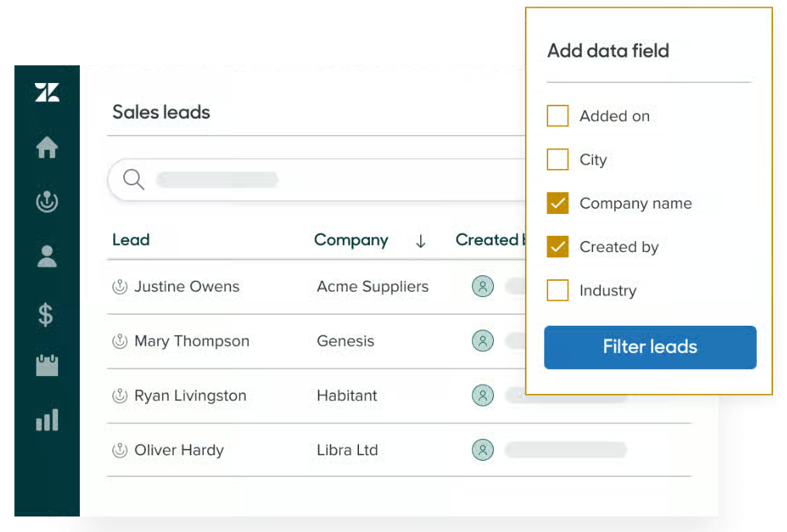Click the Filter leads button
The height and width of the screenshot is (532, 787).
(x=650, y=347)
